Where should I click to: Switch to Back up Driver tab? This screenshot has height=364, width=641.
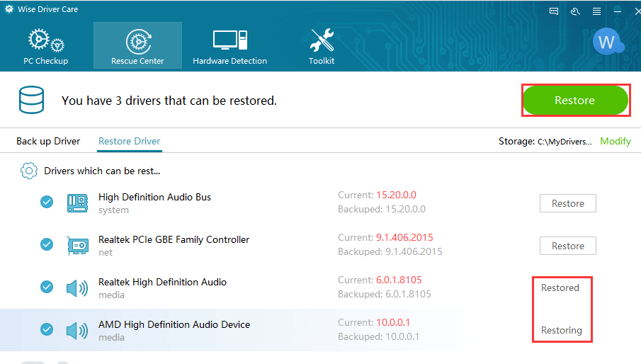tap(48, 141)
